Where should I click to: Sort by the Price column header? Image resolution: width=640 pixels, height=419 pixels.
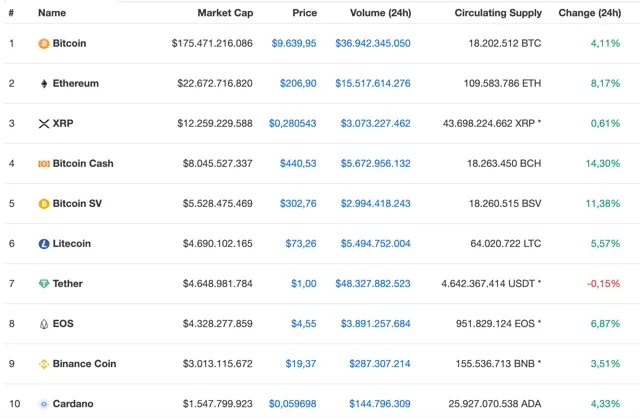[304, 13]
